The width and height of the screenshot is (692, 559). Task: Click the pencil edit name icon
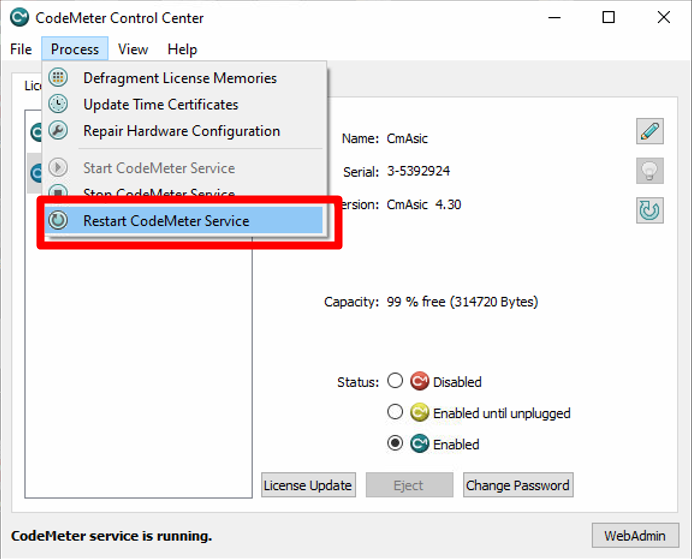[649, 131]
